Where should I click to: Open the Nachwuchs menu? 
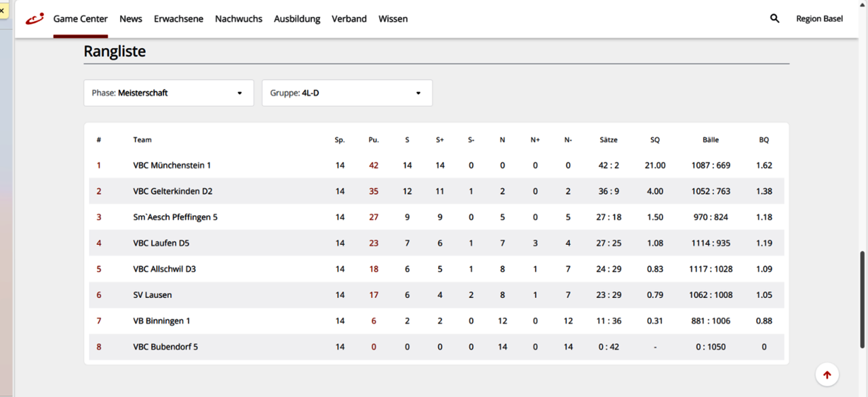coord(238,19)
